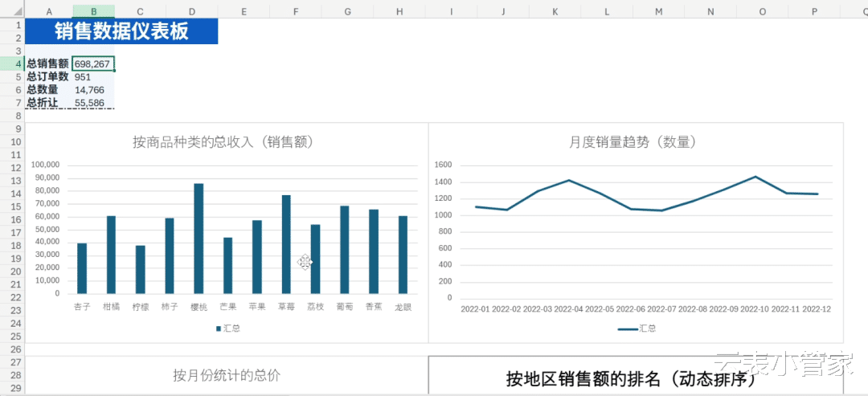Click the 2022-12 month label
This screenshot has height=396, width=868.
pos(817,308)
